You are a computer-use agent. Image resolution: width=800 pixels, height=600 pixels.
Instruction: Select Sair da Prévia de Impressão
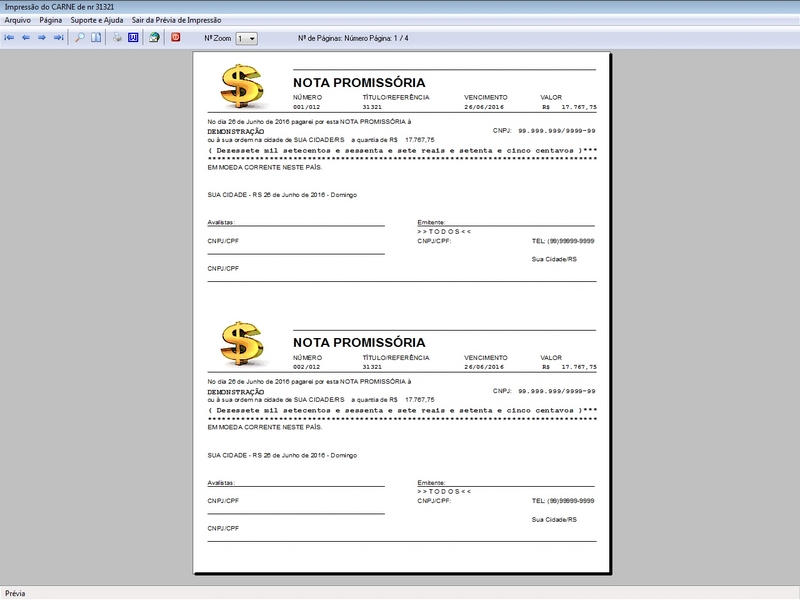177,20
